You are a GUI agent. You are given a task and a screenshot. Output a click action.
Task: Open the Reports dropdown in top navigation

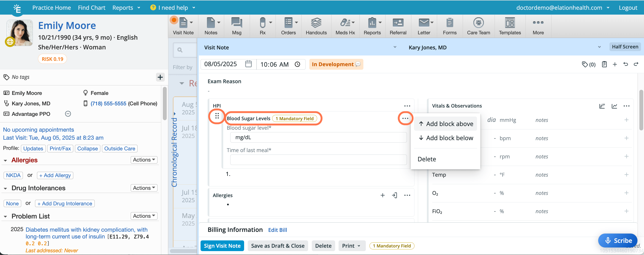(126, 8)
